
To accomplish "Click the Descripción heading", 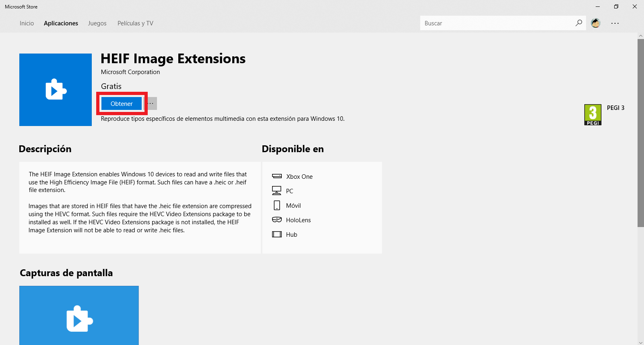I will click(x=45, y=149).
